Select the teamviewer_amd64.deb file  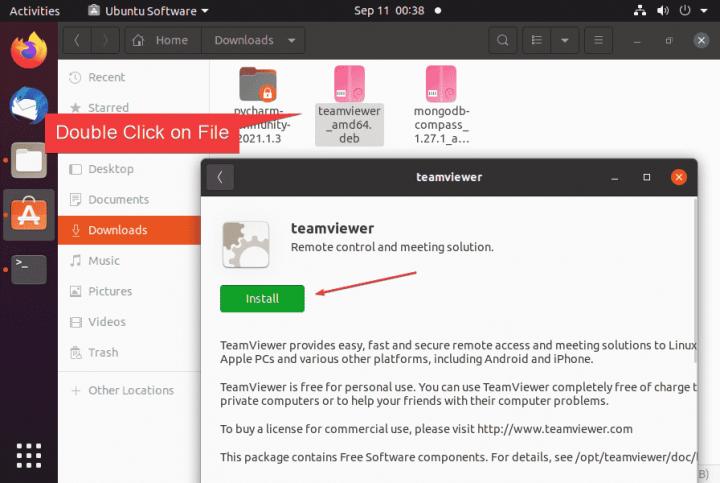[349, 104]
